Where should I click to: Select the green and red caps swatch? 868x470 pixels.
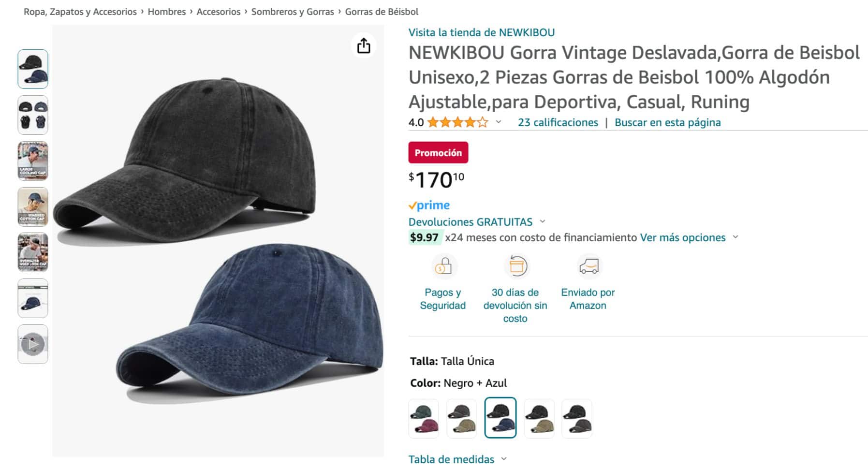pyautogui.click(x=424, y=418)
